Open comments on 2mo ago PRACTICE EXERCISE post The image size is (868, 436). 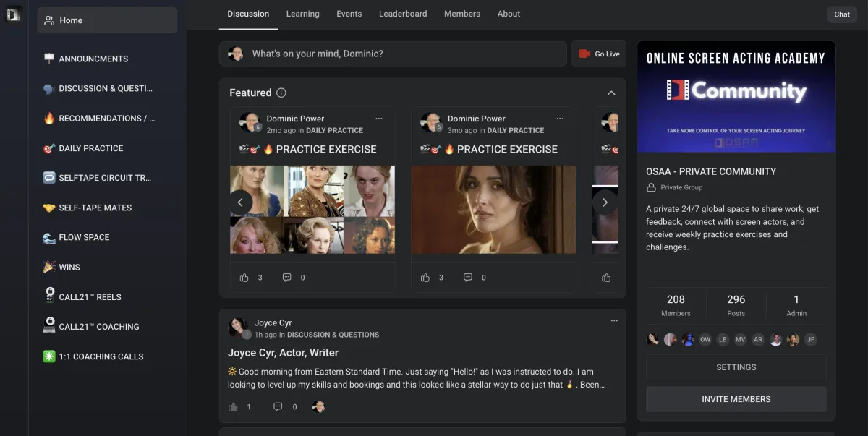(286, 278)
